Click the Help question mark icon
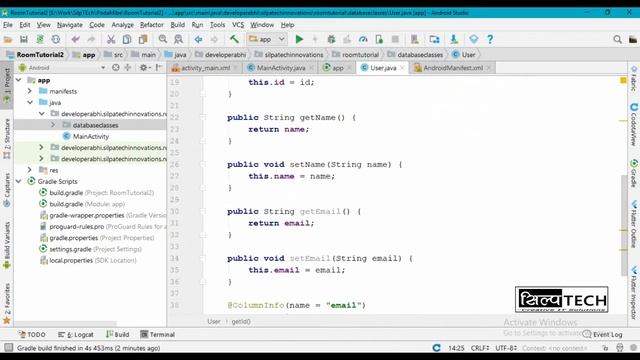Screen dimensions: 640x360 point(490,39)
